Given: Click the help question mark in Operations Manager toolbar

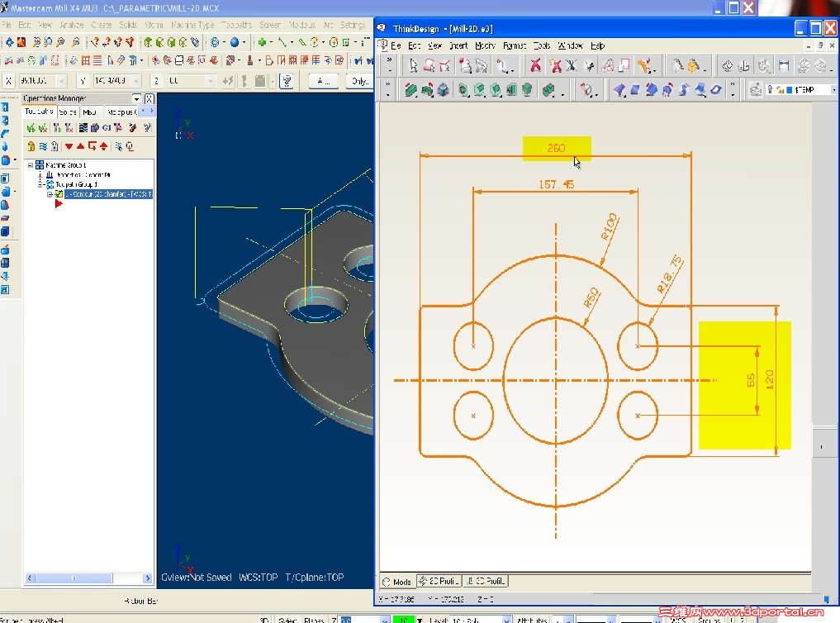Looking at the screenshot, I should (147, 127).
